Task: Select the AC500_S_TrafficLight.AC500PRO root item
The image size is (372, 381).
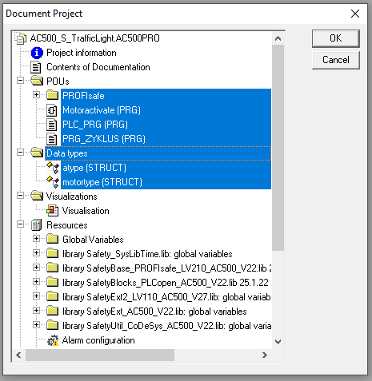Action: (x=95, y=38)
